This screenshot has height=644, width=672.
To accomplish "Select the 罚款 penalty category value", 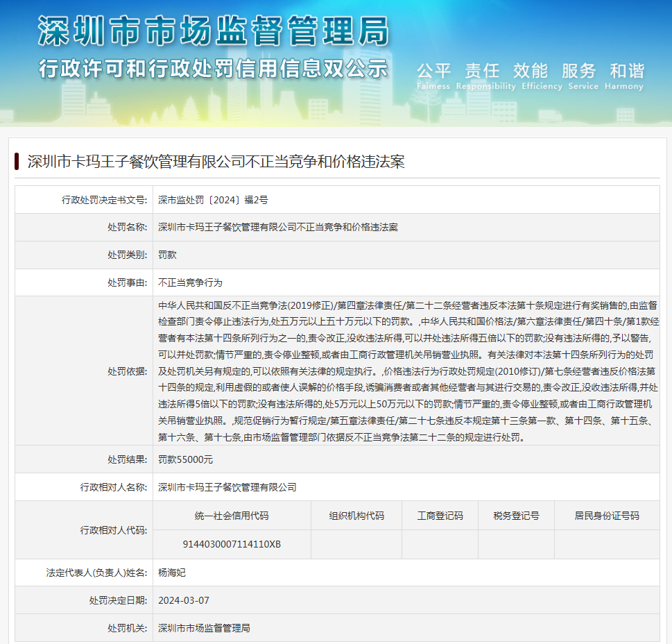I will point(167,255).
